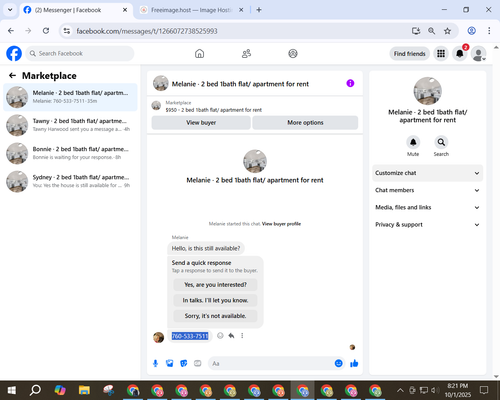Switch to the Messenger | Facebook tab

pos(76,10)
